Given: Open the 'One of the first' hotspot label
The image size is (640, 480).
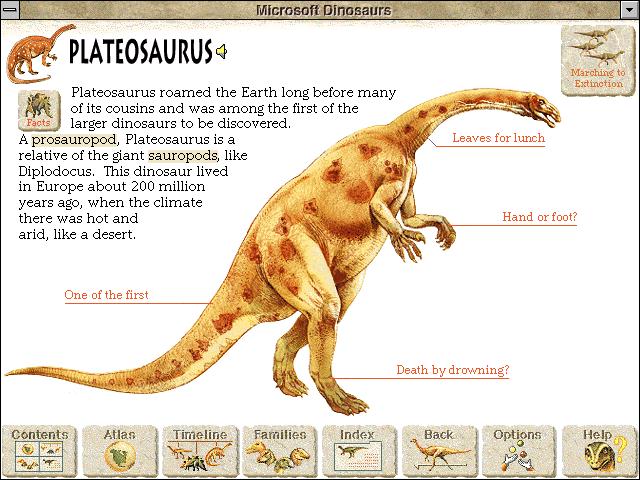Looking at the screenshot, I should [x=106, y=295].
